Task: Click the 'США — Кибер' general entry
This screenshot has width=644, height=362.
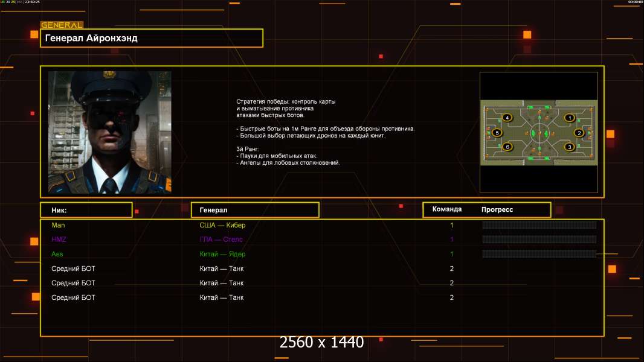Action: [222, 225]
